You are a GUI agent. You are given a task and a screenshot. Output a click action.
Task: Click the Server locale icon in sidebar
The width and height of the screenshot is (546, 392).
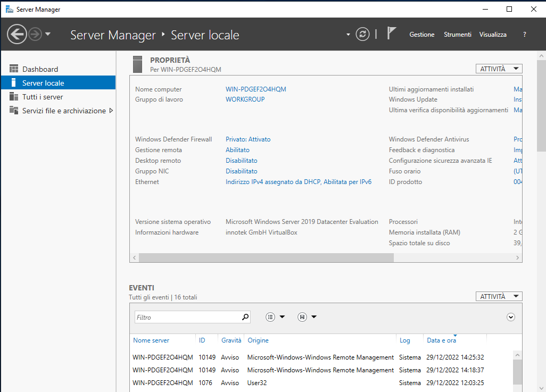click(14, 82)
